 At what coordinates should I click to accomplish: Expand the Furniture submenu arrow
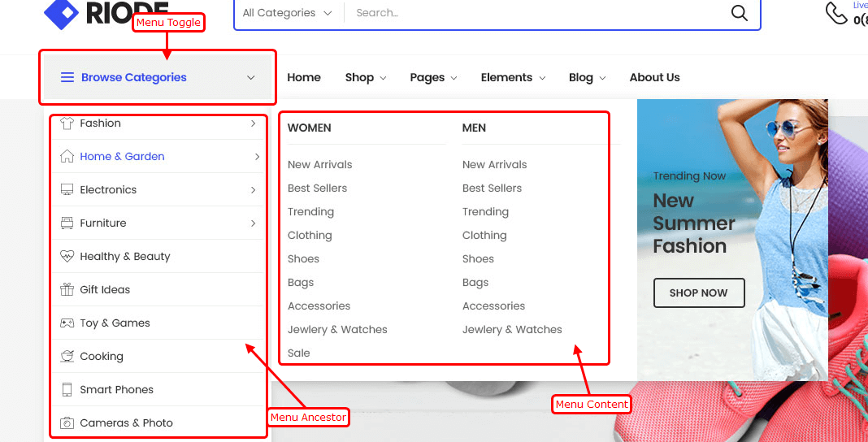[253, 223]
